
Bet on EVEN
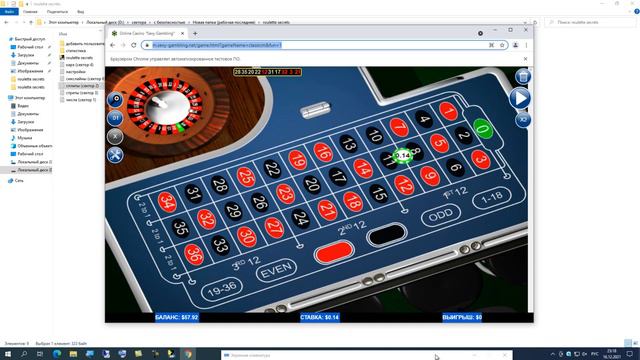277,270
